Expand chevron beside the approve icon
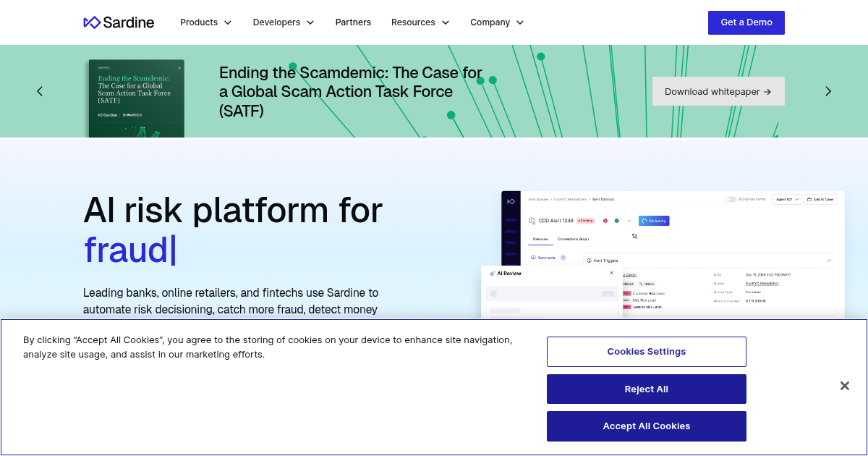Viewport: 868px width, 456px height. [x=629, y=221]
